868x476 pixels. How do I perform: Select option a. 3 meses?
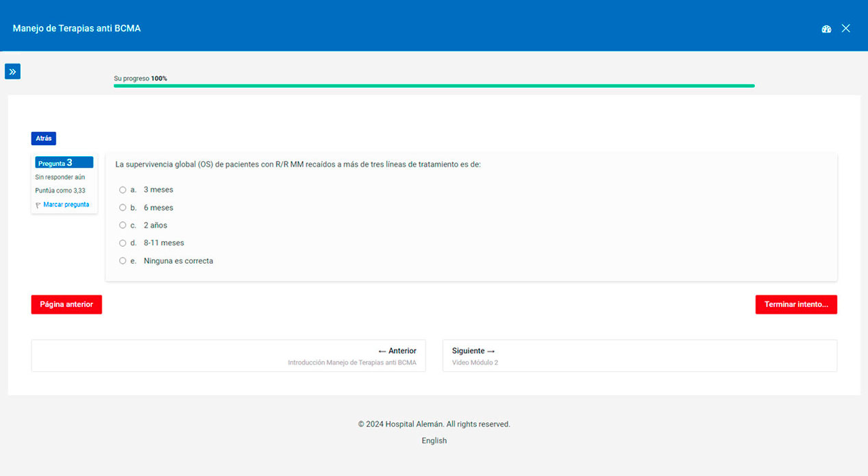point(123,190)
